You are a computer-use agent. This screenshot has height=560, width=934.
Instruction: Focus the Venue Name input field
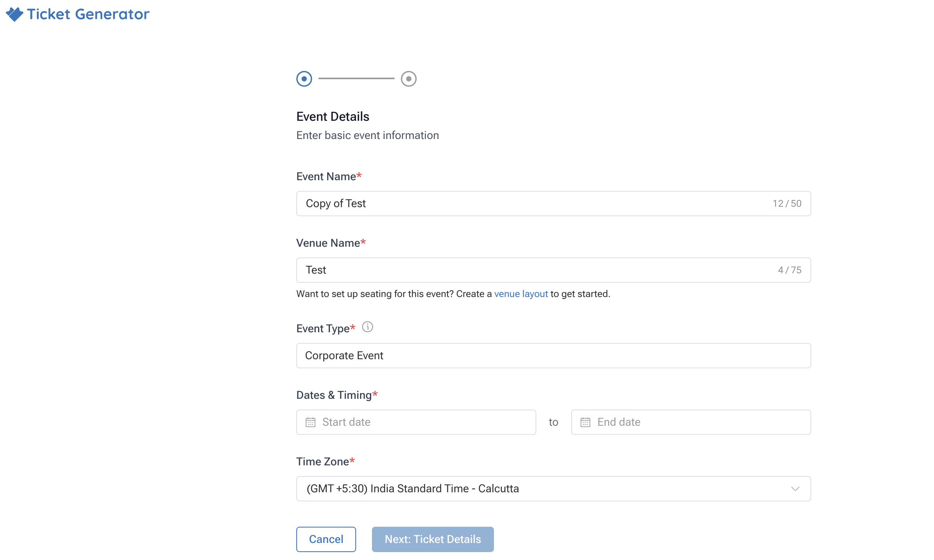click(553, 270)
